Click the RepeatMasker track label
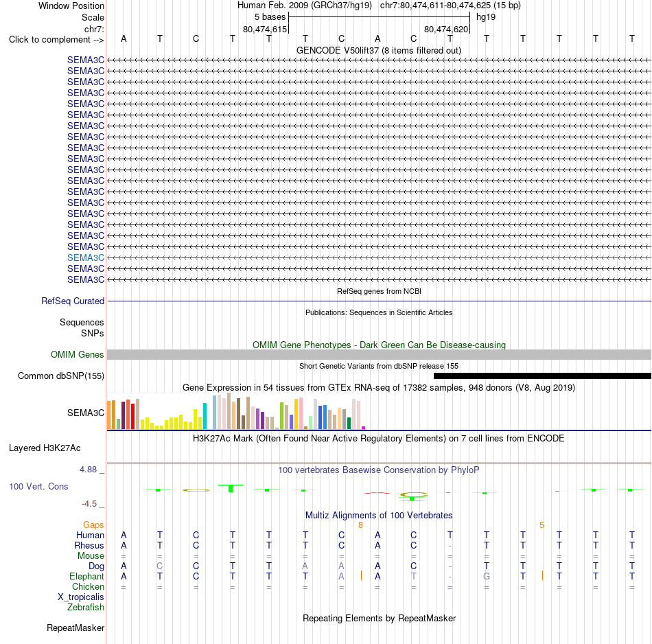Image resolution: width=652 pixels, height=644 pixels. coord(75,628)
